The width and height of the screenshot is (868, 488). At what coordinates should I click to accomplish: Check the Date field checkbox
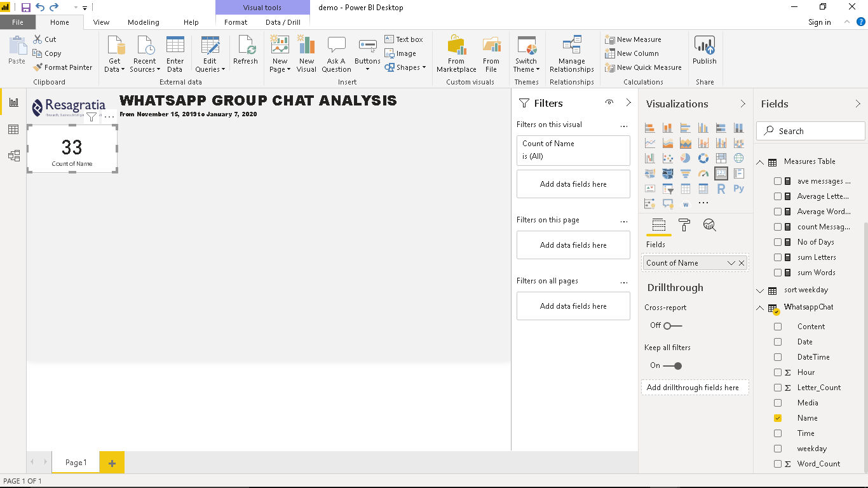[x=778, y=342]
